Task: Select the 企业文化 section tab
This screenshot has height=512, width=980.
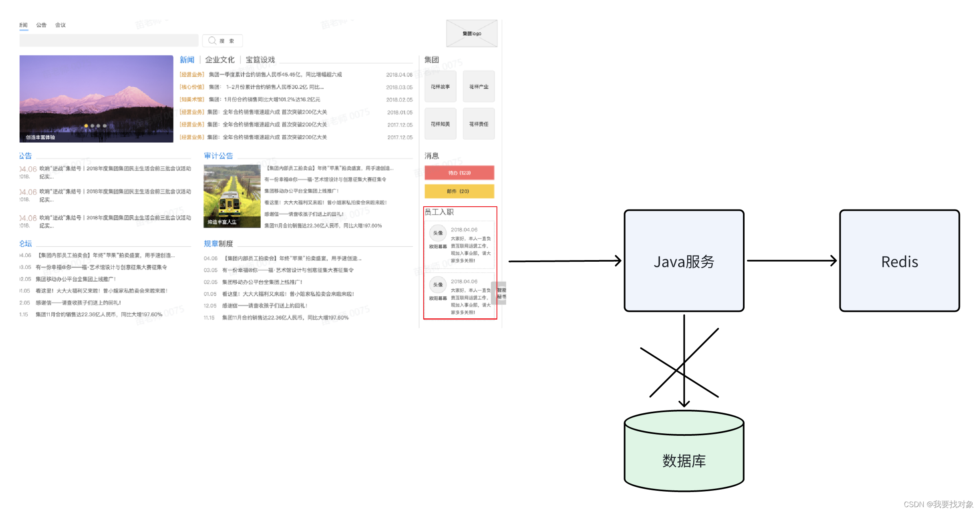Action: pos(220,60)
